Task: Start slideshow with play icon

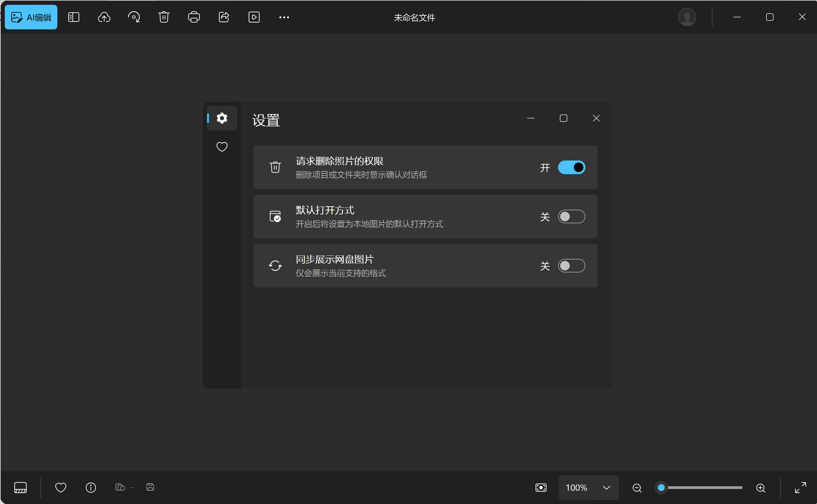Action: coord(254,17)
